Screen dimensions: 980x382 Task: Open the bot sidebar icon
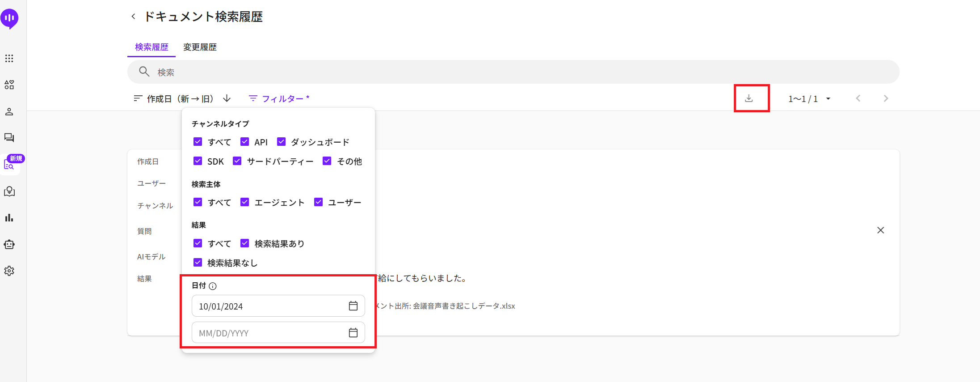pyautogui.click(x=9, y=244)
